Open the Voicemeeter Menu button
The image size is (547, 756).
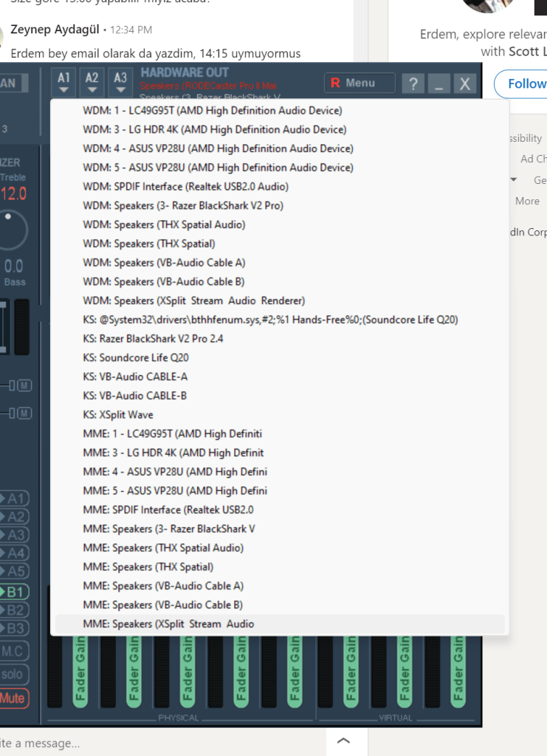click(x=359, y=83)
